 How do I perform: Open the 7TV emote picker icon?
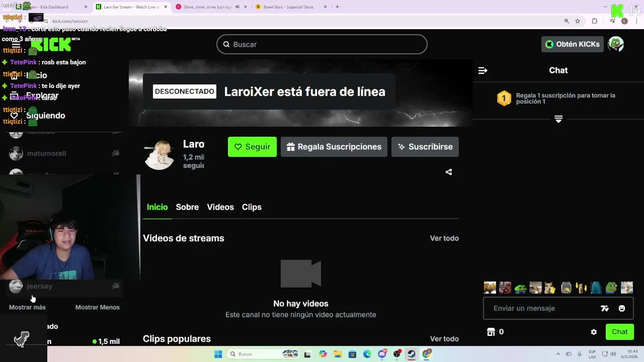coord(605,308)
